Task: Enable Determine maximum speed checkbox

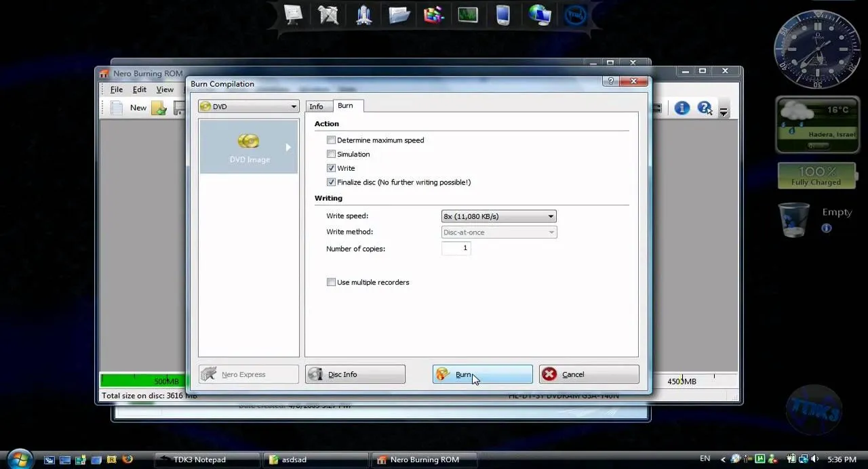Action: point(331,140)
